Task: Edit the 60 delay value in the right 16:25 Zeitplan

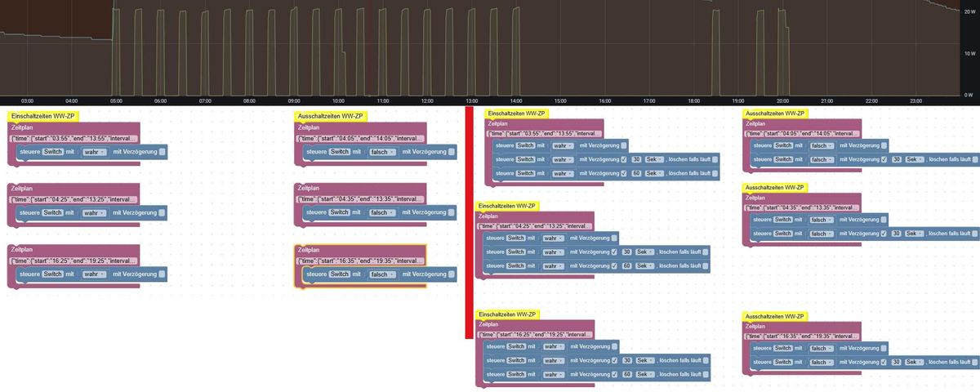Action: pyautogui.click(x=626, y=375)
